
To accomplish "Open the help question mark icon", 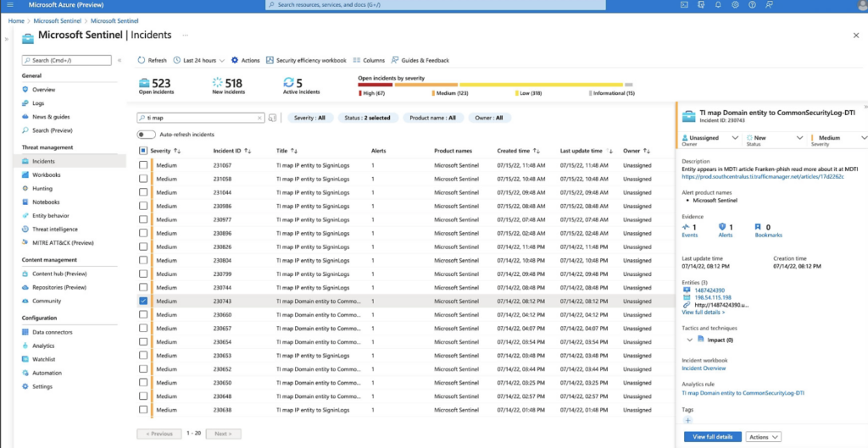I will [752, 4].
